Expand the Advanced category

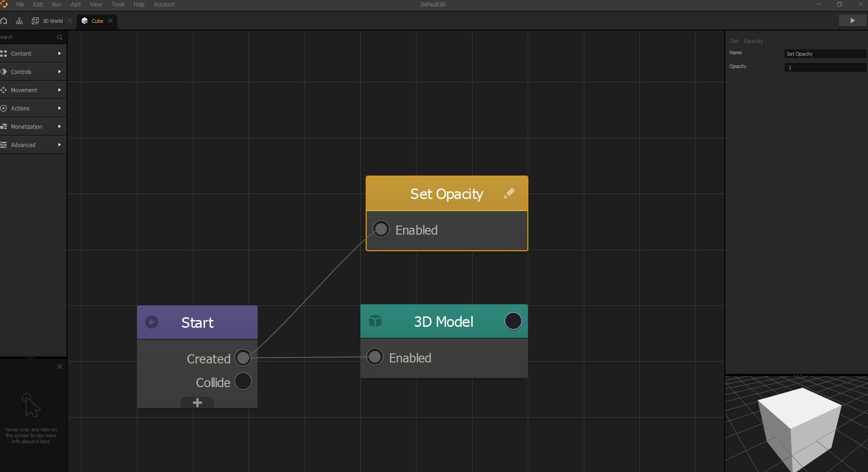coord(59,145)
